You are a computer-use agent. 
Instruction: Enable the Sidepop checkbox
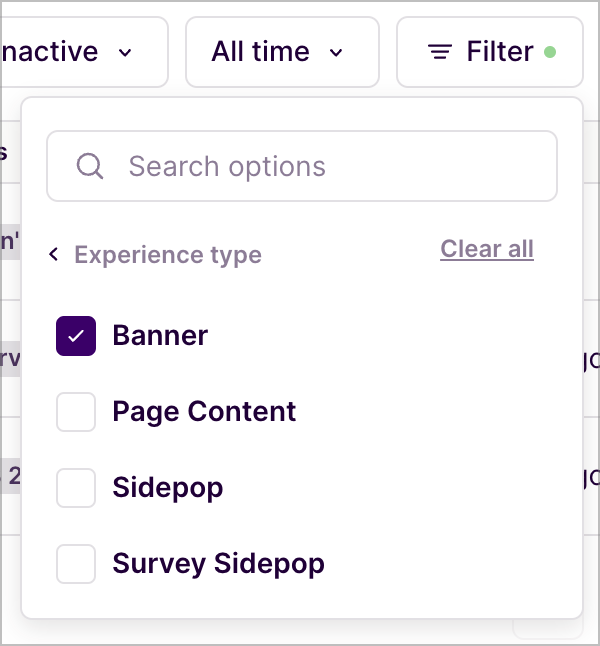pyautogui.click(x=76, y=488)
